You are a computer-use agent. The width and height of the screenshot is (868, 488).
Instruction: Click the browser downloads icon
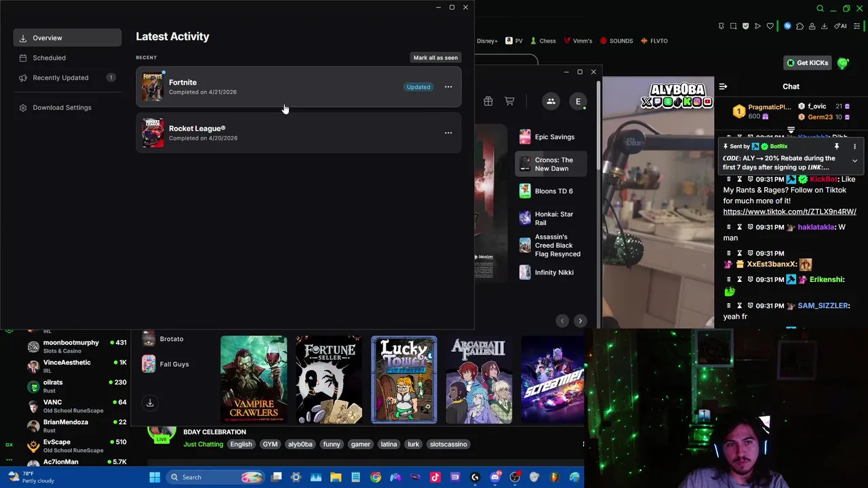(824, 26)
